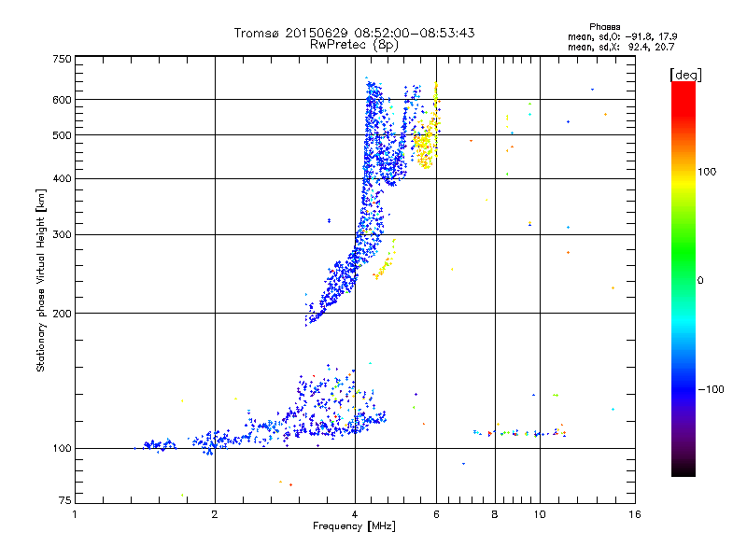Click the '75' height axis tick label
747x560 pixels.
click(x=64, y=500)
